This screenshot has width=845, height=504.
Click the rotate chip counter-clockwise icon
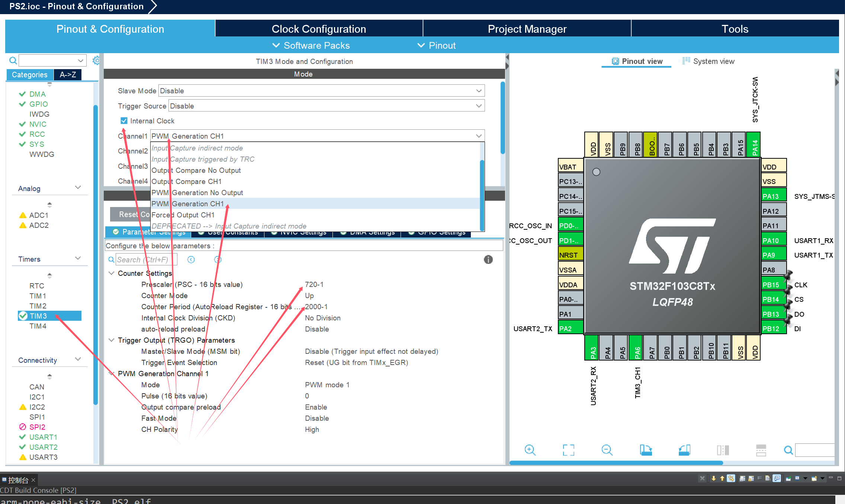click(x=684, y=450)
